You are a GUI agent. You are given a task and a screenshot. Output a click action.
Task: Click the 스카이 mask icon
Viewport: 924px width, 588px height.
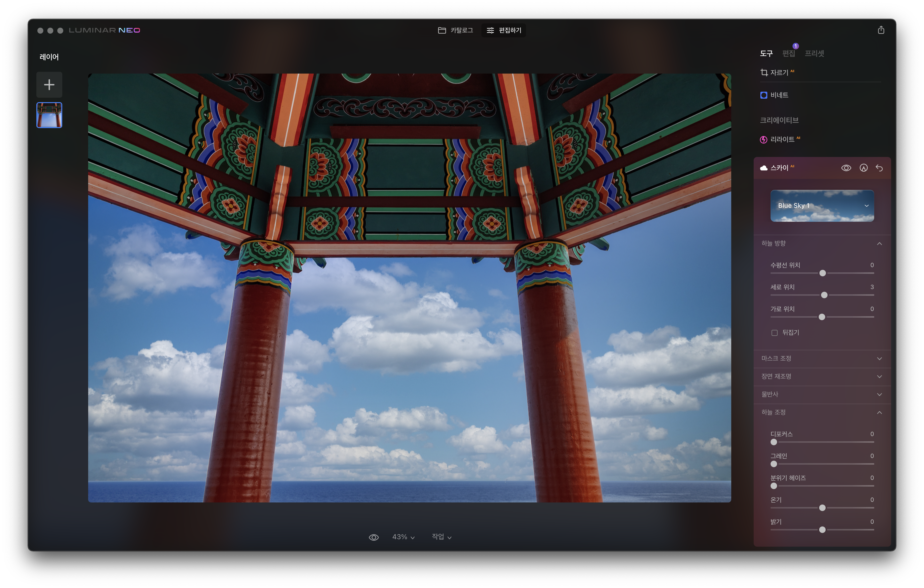(x=863, y=168)
